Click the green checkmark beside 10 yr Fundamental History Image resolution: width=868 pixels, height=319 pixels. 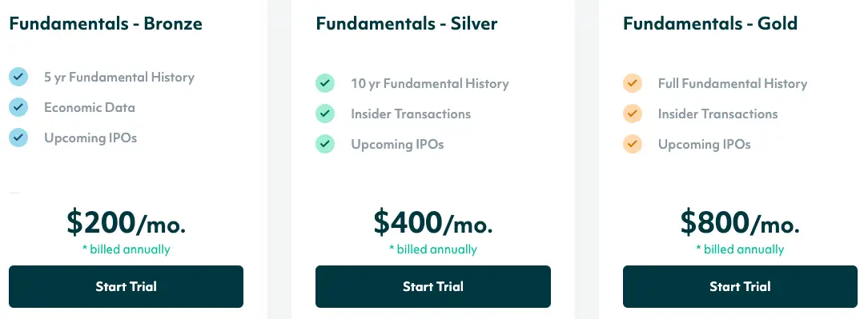point(325,83)
